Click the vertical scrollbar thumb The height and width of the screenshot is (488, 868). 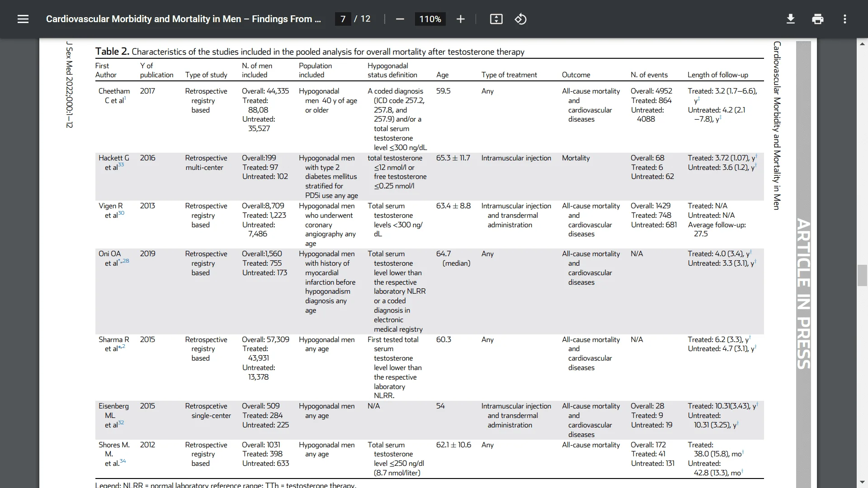[x=862, y=276]
